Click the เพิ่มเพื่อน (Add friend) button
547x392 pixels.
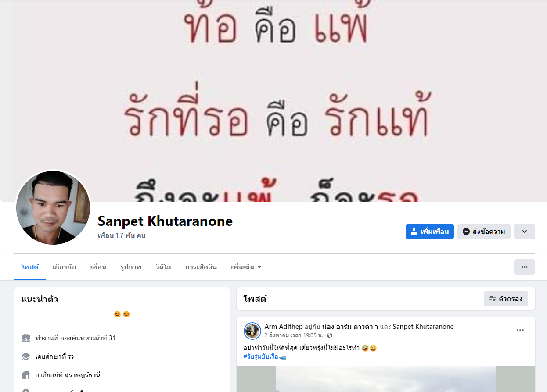pos(429,232)
